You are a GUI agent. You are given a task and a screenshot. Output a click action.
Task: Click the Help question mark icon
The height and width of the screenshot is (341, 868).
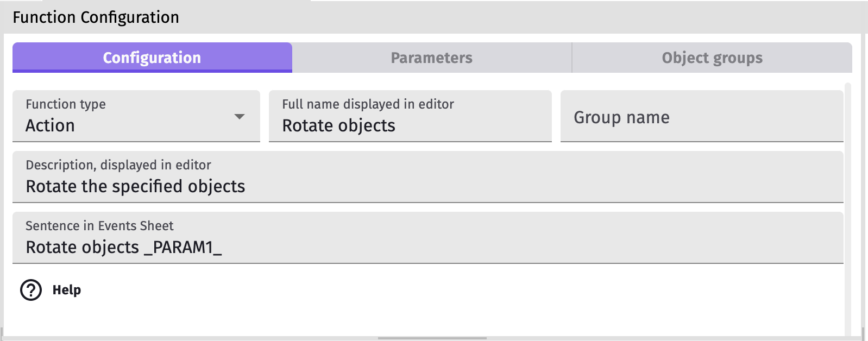pos(31,290)
